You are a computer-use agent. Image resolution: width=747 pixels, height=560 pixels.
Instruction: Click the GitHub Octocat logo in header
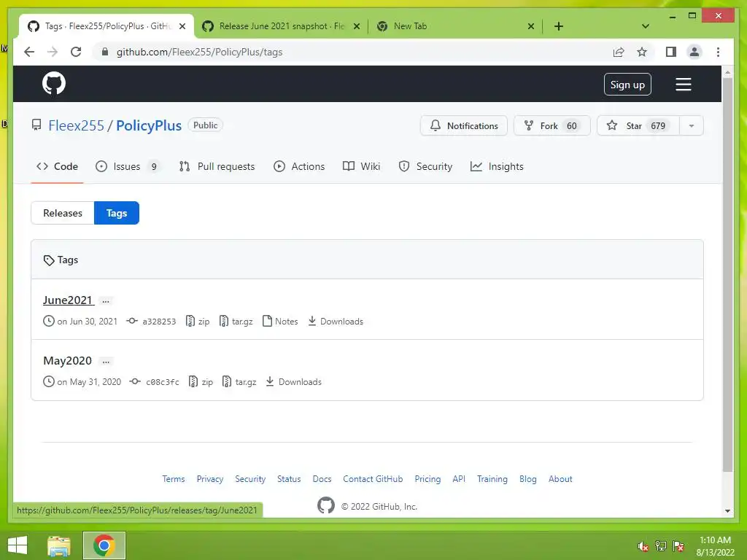pyautogui.click(x=54, y=84)
